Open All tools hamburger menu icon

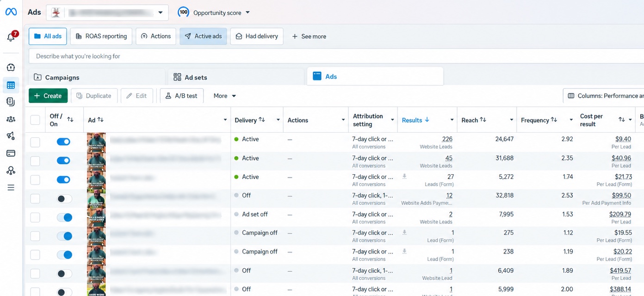point(11,188)
